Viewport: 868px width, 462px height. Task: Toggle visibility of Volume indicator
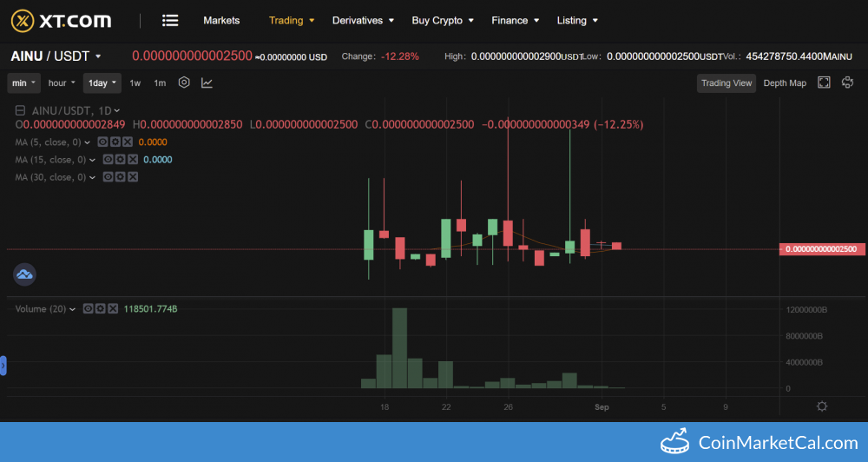coord(89,308)
